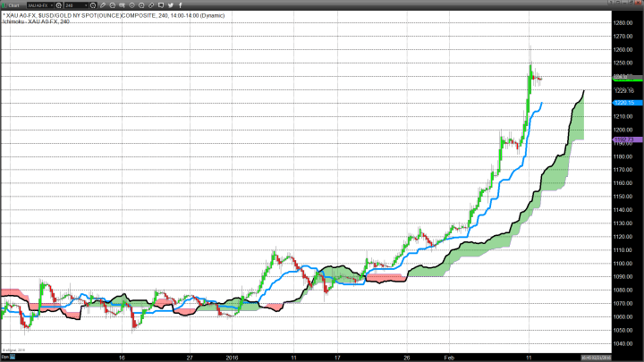Toggle the Dyn button at bottom-left
The height and width of the screenshot is (362, 644).
pyautogui.click(x=4, y=358)
